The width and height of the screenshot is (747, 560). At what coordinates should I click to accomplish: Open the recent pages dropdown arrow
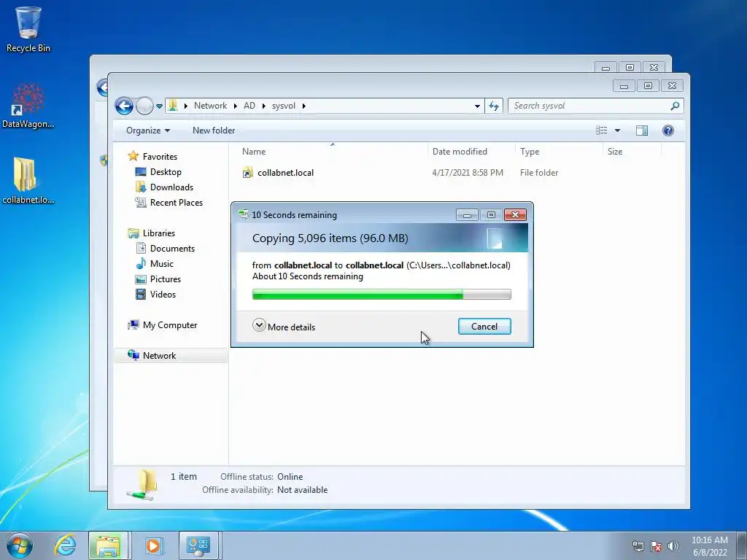point(159,106)
